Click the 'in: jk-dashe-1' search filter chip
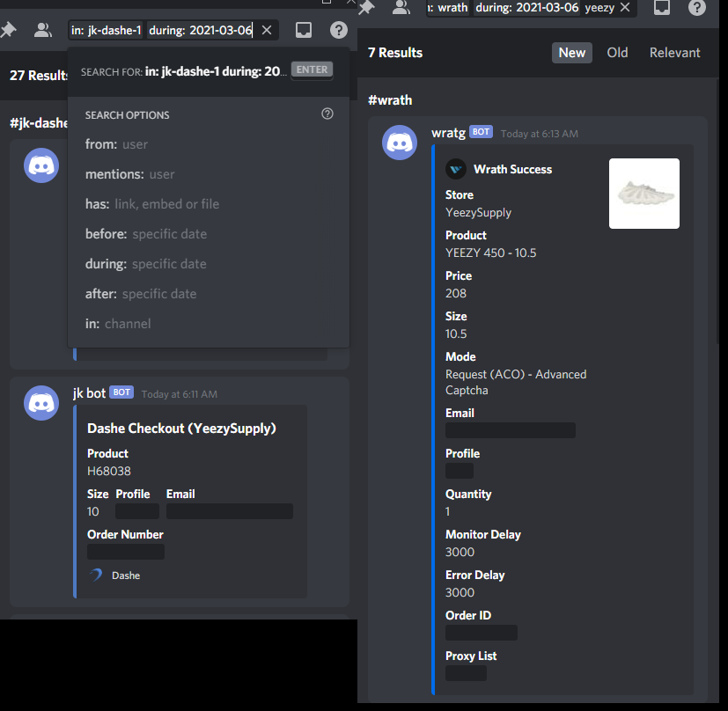 tap(107, 31)
